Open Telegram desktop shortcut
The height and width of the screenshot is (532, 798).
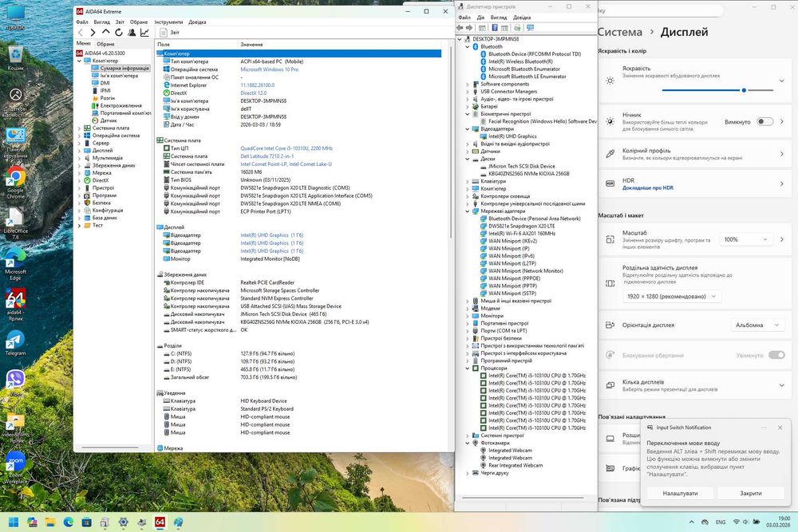click(15, 342)
